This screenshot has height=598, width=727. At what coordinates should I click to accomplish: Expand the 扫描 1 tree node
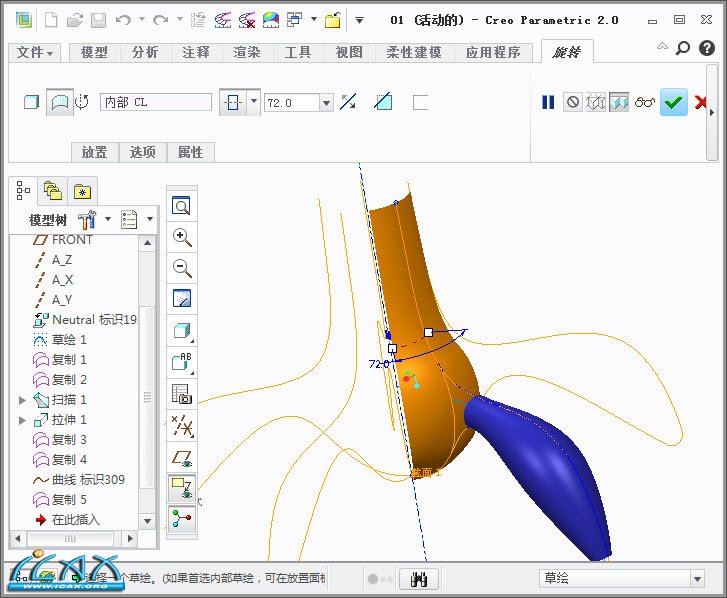point(23,400)
